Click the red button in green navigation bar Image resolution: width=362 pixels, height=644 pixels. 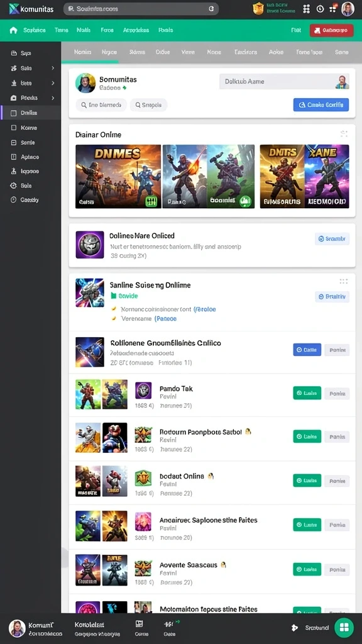pos(332,30)
